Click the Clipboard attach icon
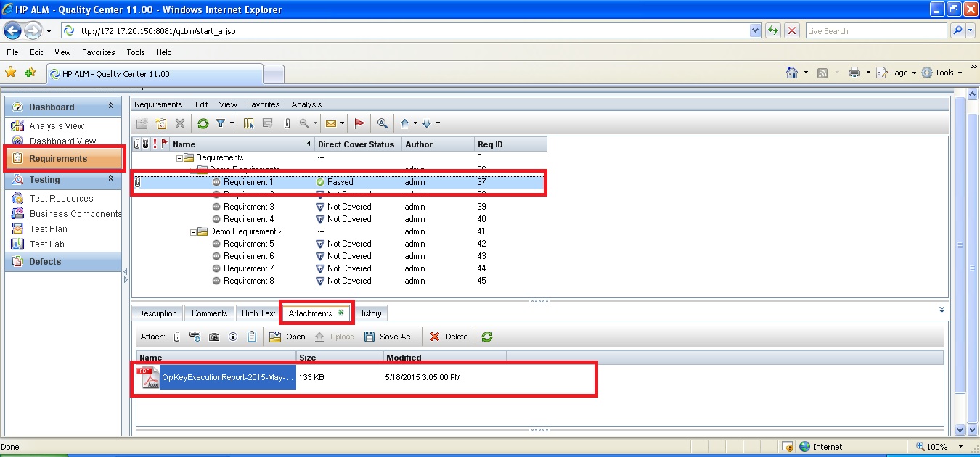Viewport: 980px width, 457px height. (252, 337)
